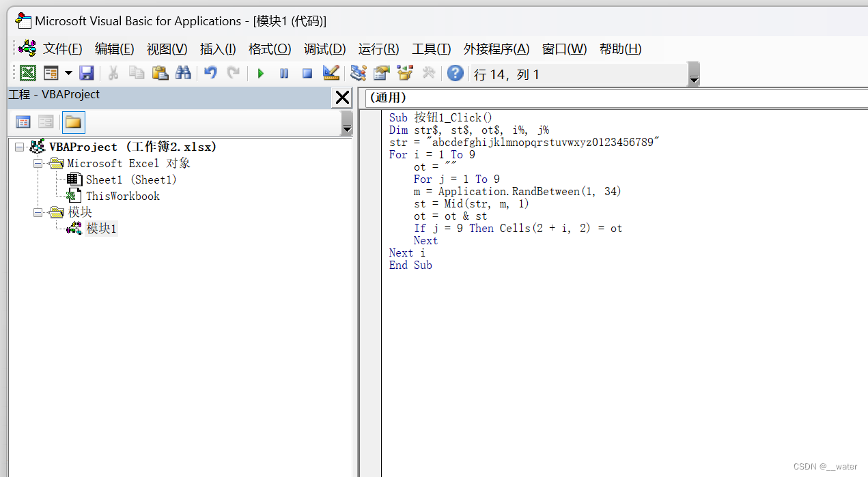
Task: Click the st = Mid(str, m, 1) line
Action: [471, 203]
